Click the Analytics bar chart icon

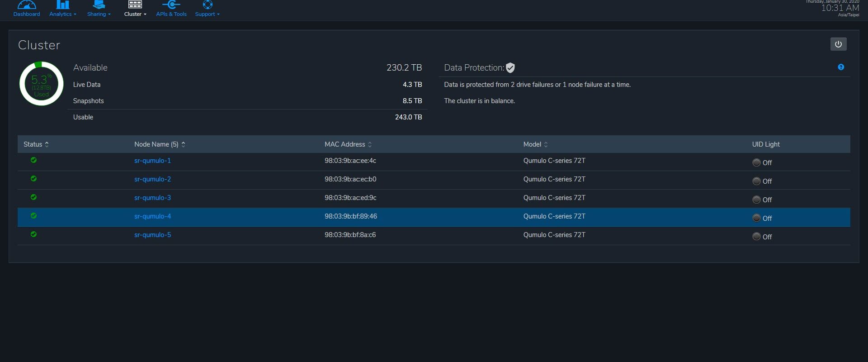point(63,5)
